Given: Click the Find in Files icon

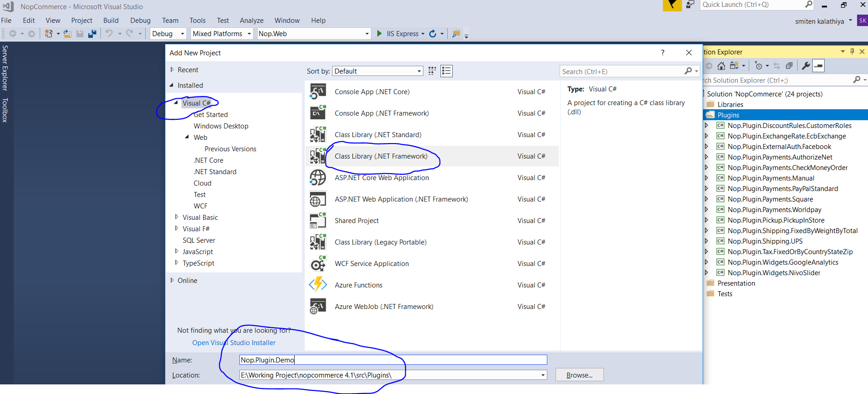Looking at the screenshot, I should pos(456,33).
